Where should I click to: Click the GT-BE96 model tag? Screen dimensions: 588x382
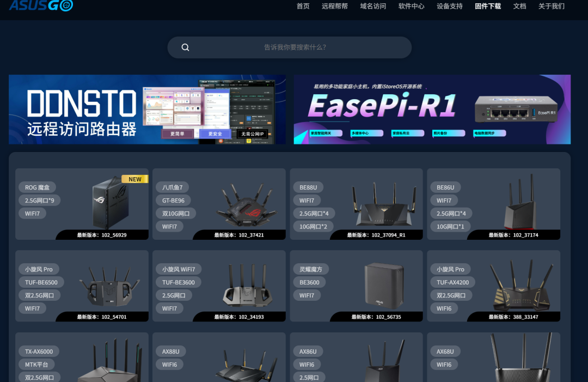[173, 201]
